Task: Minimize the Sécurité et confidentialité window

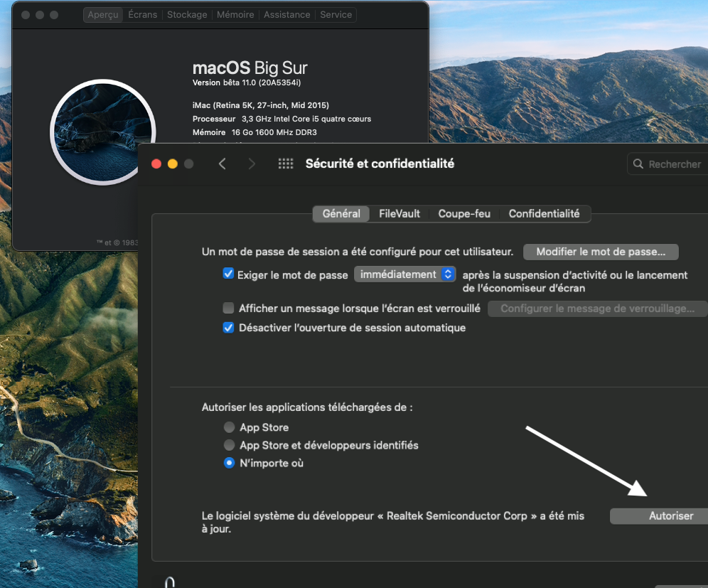Action: pyautogui.click(x=173, y=164)
